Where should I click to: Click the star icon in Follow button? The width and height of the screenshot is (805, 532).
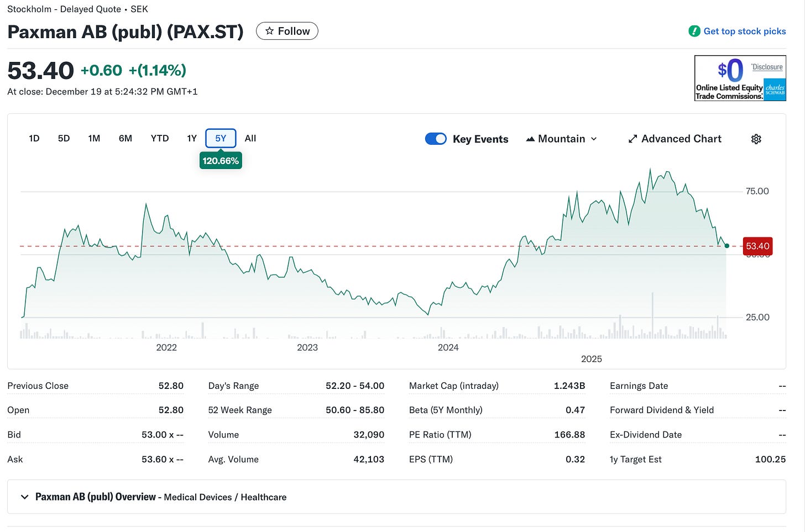pos(269,31)
